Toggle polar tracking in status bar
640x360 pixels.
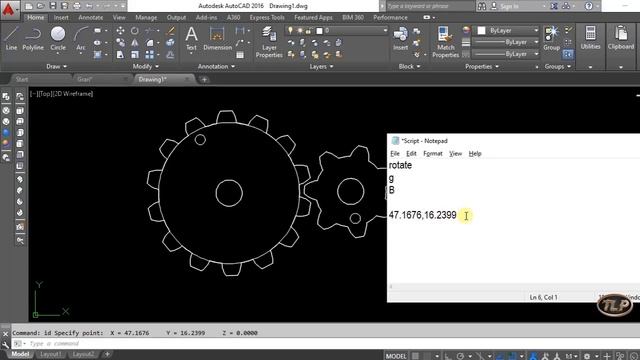[x=460, y=356]
